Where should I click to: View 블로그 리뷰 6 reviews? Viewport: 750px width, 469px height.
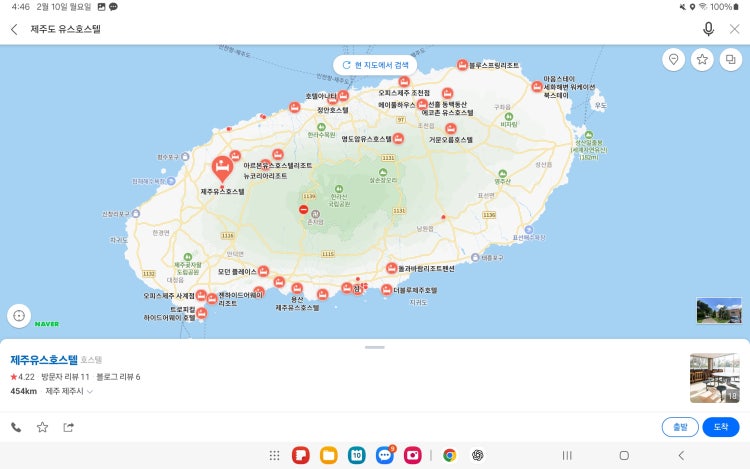[x=118, y=377]
